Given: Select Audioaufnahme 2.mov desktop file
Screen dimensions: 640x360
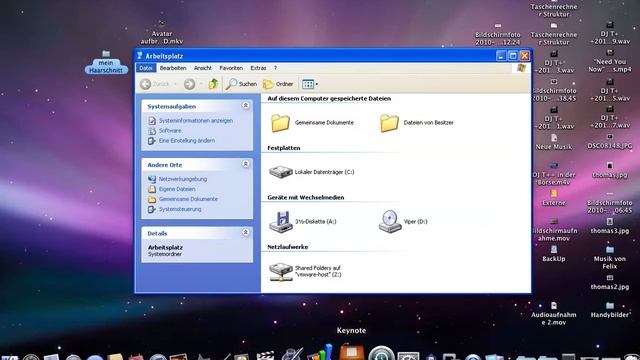Looking at the screenshot, I should tap(554, 314).
